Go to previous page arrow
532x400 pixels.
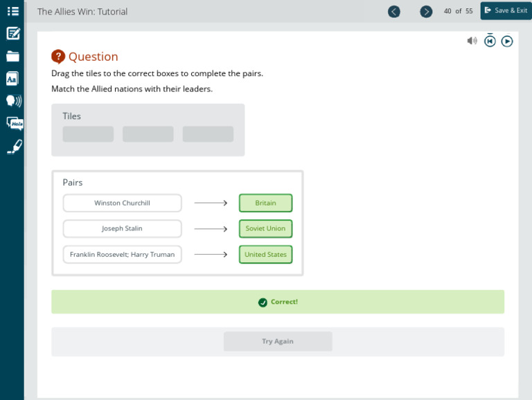[x=394, y=12]
